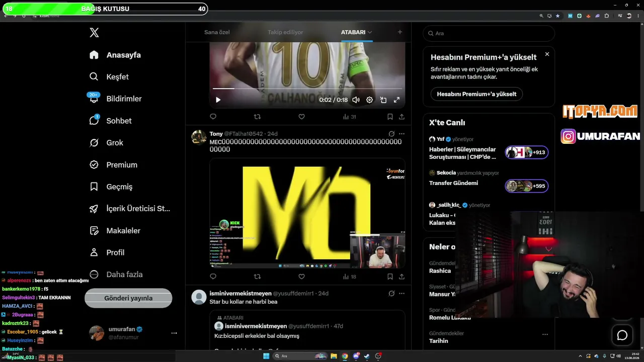644x362 pixels.
Task: Go to Keşfet in the sidebar
Action: (x=109, y=77)
